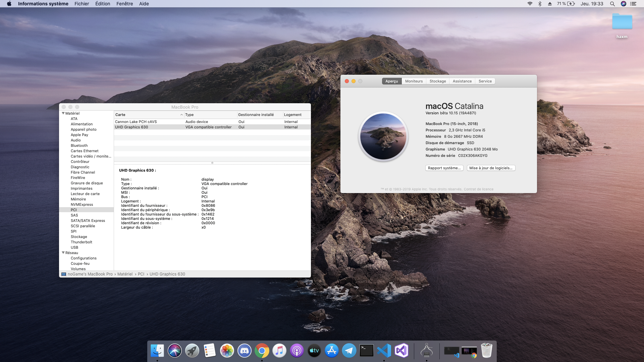Viewport: 644px width, 362px height.
Task: Open Discord from the dock
Action: [x=244, y=351]
